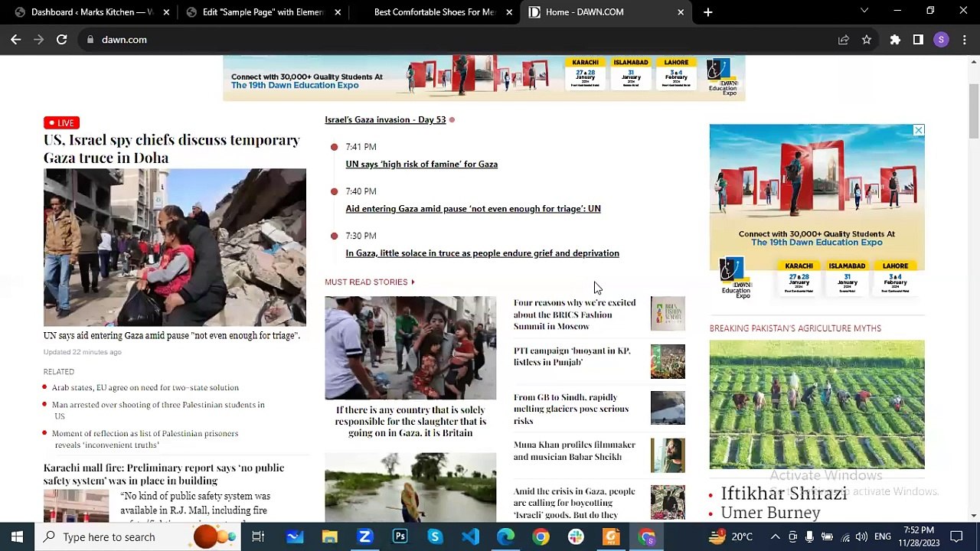Image resolution: width=980 pixels, height=551 pixels.
Task: Bookmark this page with the star
Action: [867, 40]
